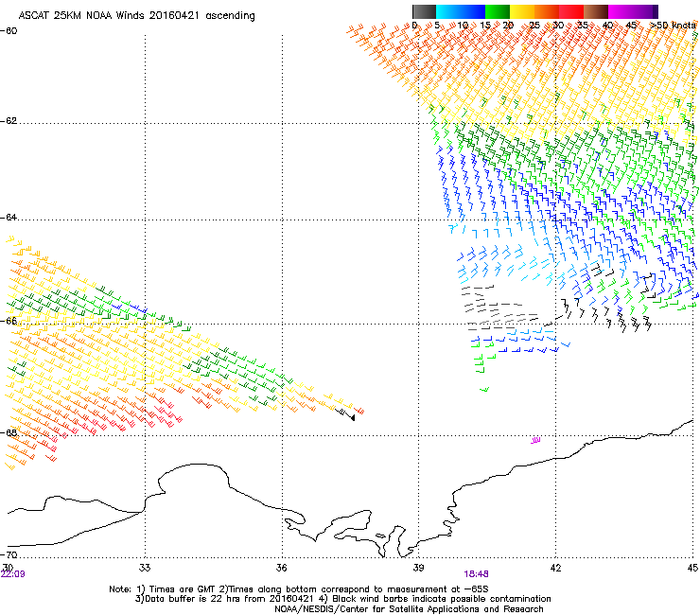Click the NOAA/NESDIS credit line
This screenshot has height=615, width=700.
point(409,609)
